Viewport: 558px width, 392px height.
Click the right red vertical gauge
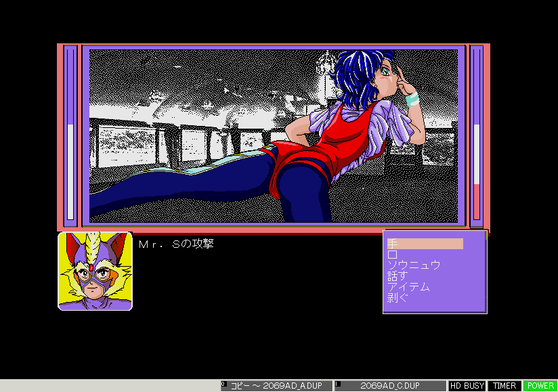476,135
